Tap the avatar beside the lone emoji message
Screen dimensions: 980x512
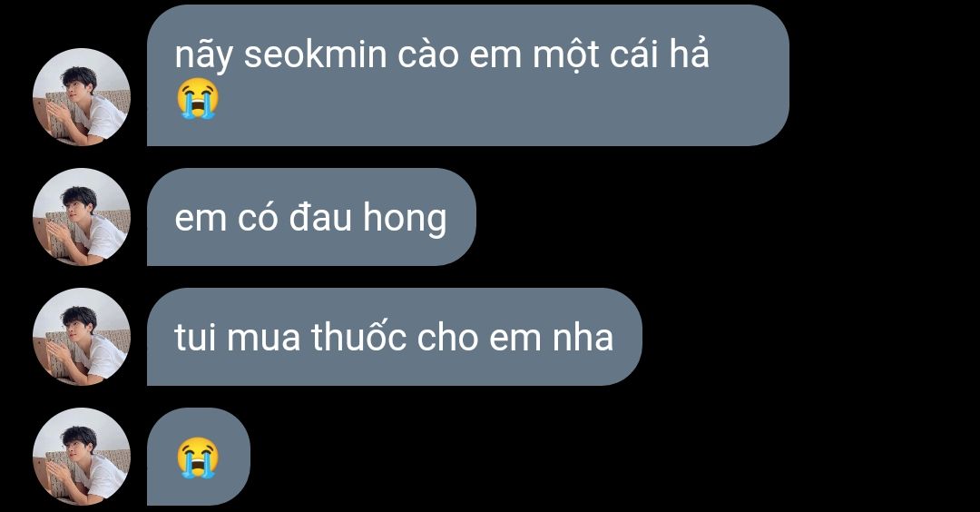[x=82, y=457]
